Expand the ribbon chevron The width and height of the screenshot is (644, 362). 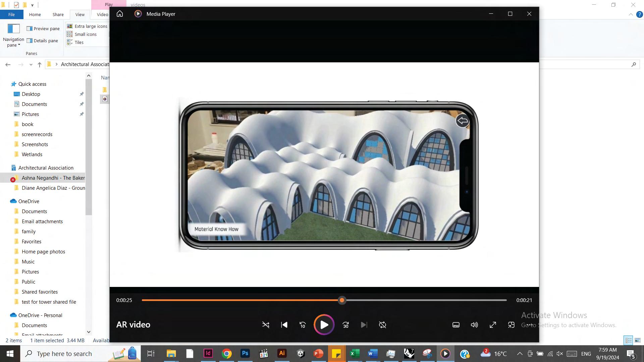(x=631, y=14)
